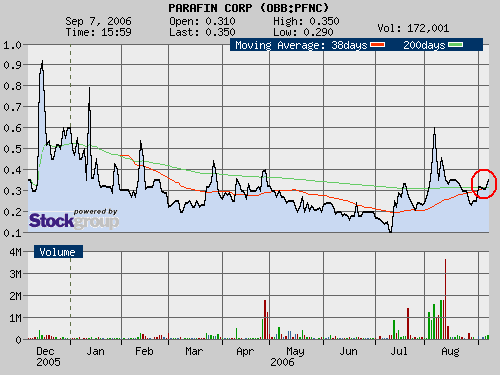The image size is (500, 375).
Task: Click the 0.8 price axis label
Action: pos(12,86)
